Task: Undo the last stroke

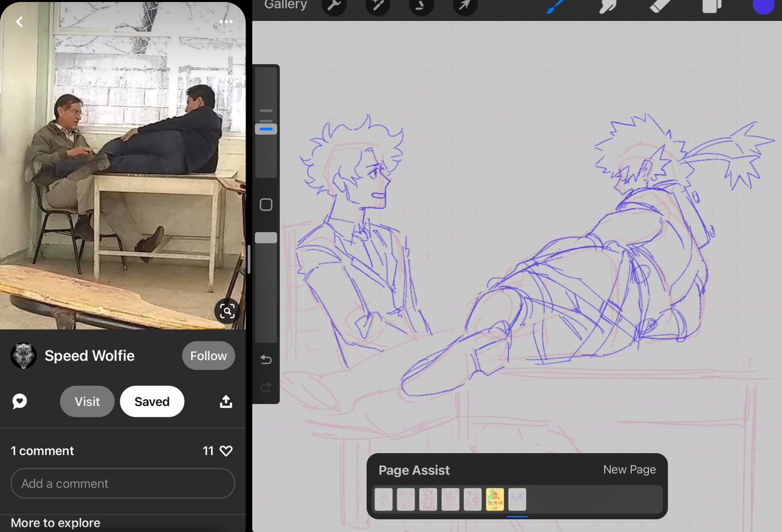Action: (x=266, y=359)
